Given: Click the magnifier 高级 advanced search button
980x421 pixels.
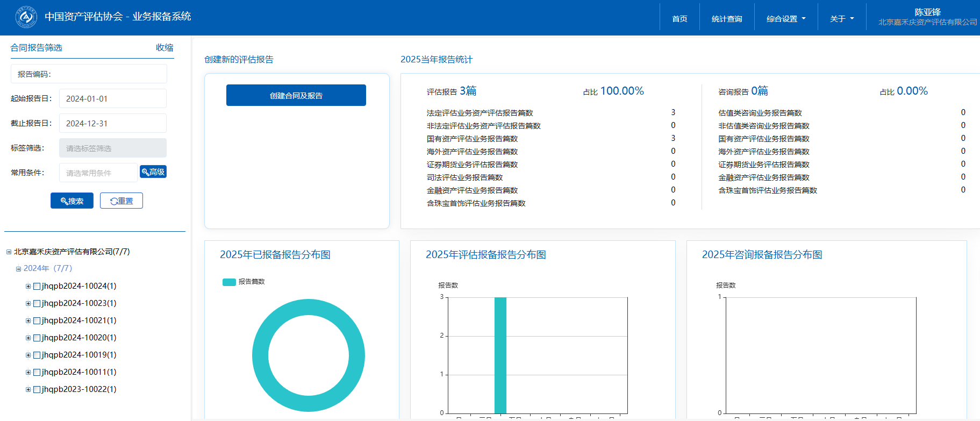Looking at the screenshot, I should click(x=153, y=172).
